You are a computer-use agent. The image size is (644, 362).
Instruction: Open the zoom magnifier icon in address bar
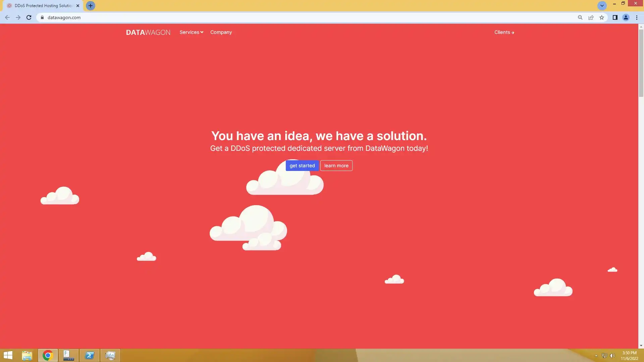(x=580, y=17)
